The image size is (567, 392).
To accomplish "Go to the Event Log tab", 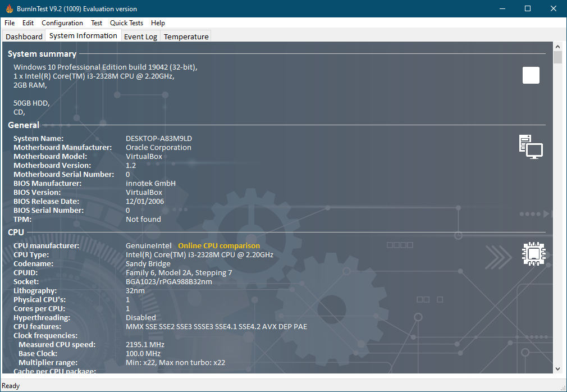I will (140, 37).
